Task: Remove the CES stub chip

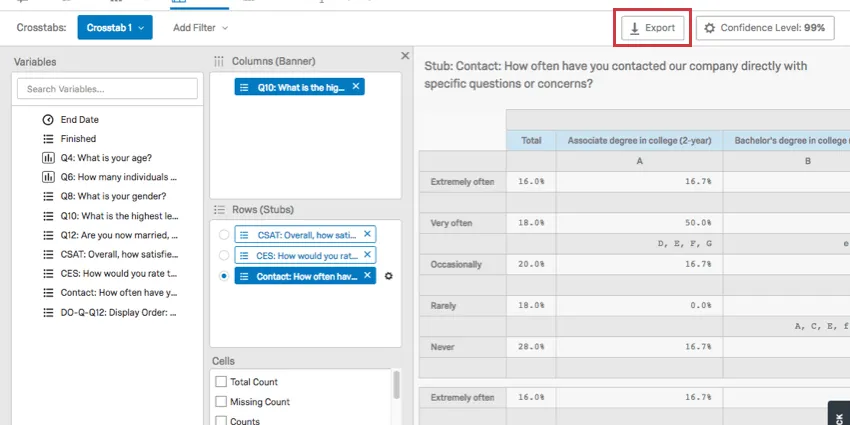Action: (x=367, y=255)
